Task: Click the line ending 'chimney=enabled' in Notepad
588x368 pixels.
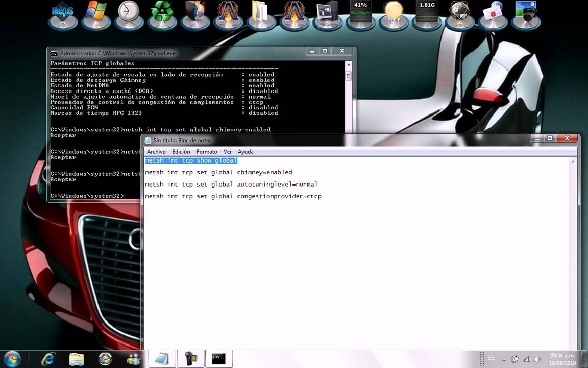Action: click(x=218, y=172)
